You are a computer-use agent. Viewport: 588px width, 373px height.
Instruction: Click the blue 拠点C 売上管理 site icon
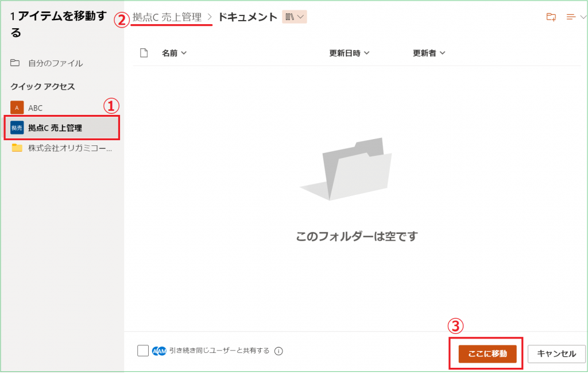[x=17, y=128]
